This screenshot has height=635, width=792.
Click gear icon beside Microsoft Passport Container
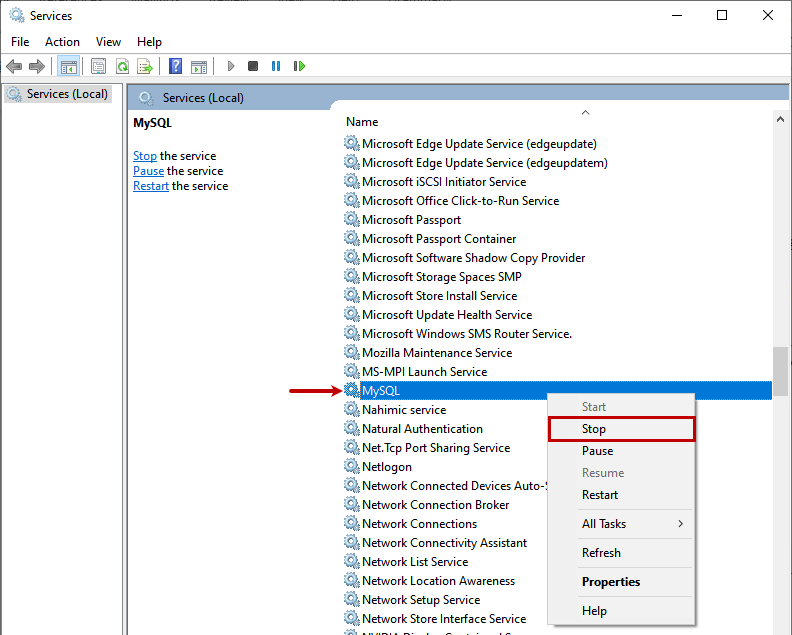(x=352, y=238)
